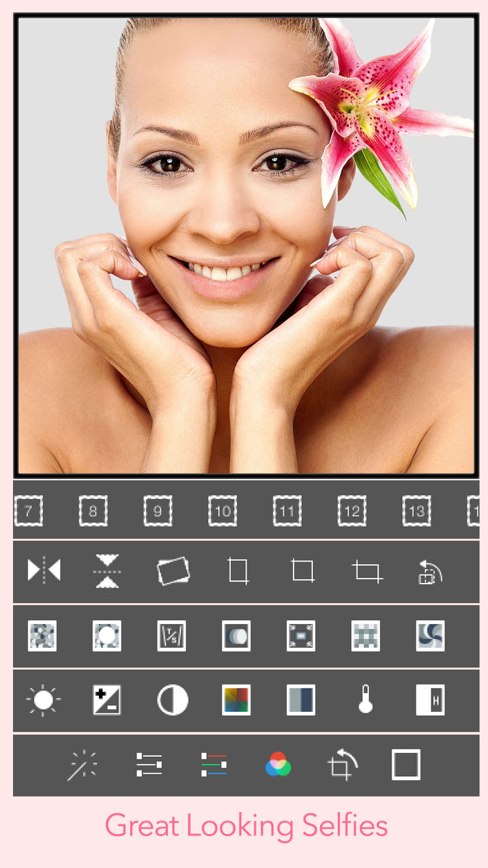The width and height of the screenshot is (488, 868).
Task: Open the crop and rotate tab
Action: (343, 765)
